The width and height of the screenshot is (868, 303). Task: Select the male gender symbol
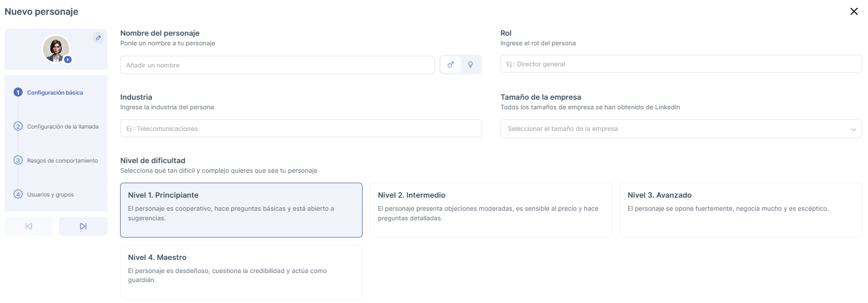pyautogui.click(x=451, y=65)
